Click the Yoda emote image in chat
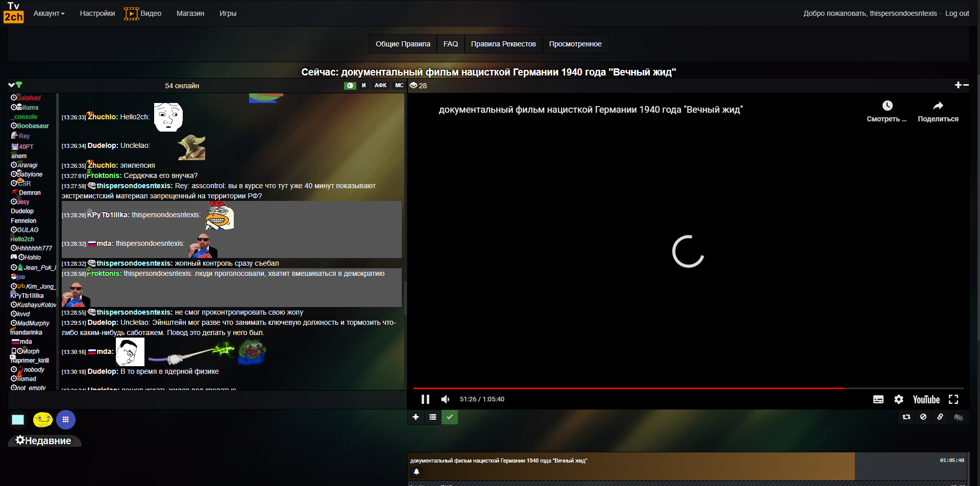 click(x=191, y=148)
